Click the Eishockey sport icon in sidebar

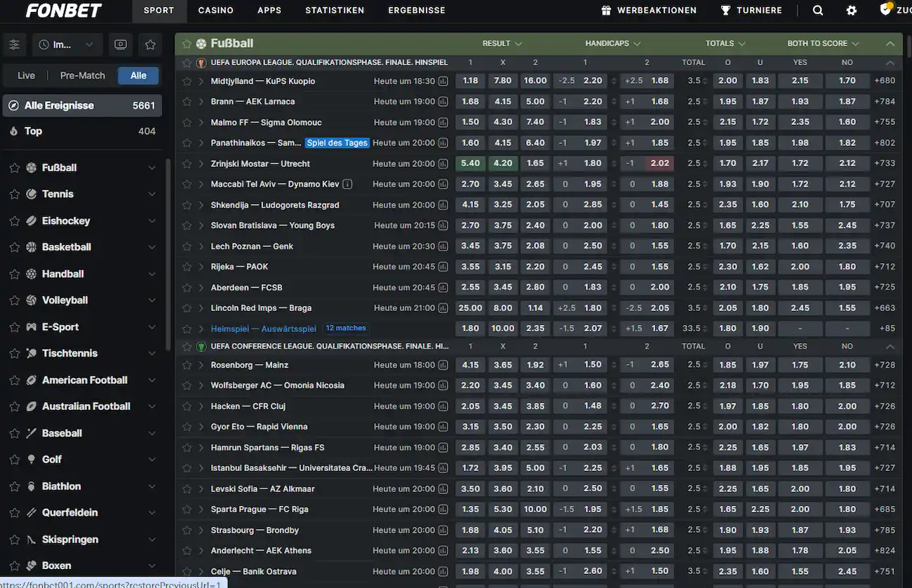pos(32,221)
